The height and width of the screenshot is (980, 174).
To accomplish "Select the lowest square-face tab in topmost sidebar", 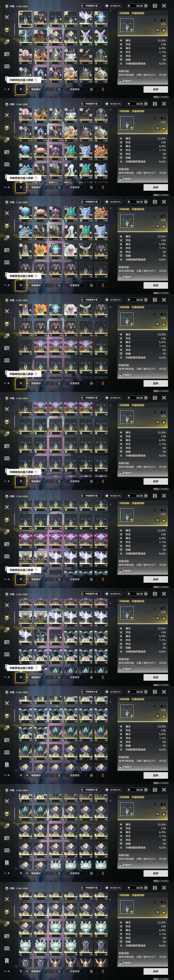I will [7, 66].
